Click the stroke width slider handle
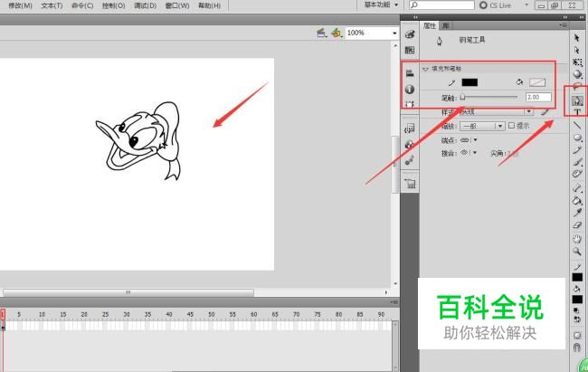The width and height of the screenshot is (588, 372). click(x=462, y=97)
